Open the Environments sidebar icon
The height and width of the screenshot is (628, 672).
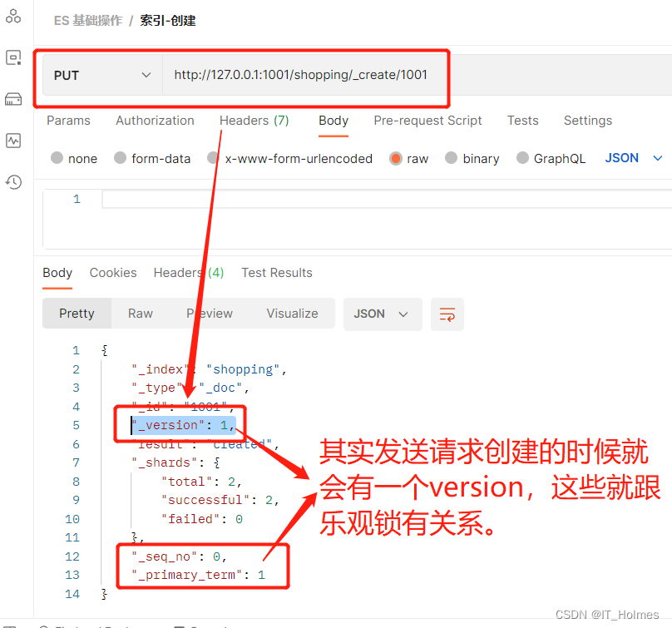(x=13, y=57)
